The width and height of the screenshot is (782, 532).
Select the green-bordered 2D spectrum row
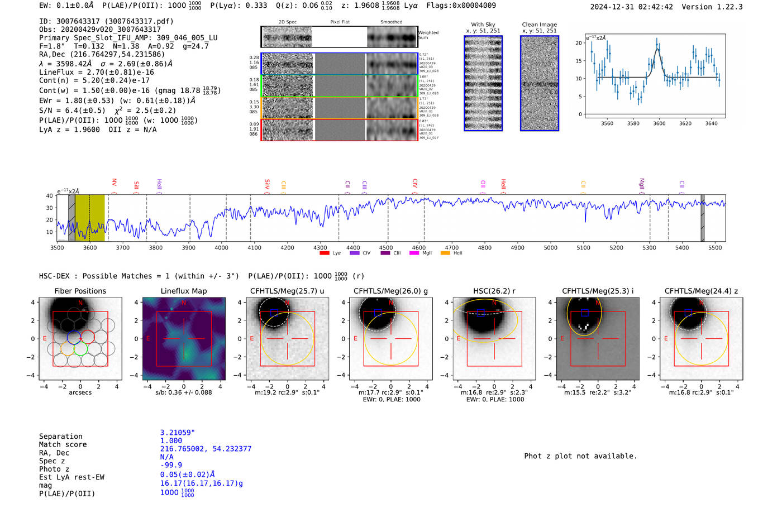click(340, 86)
